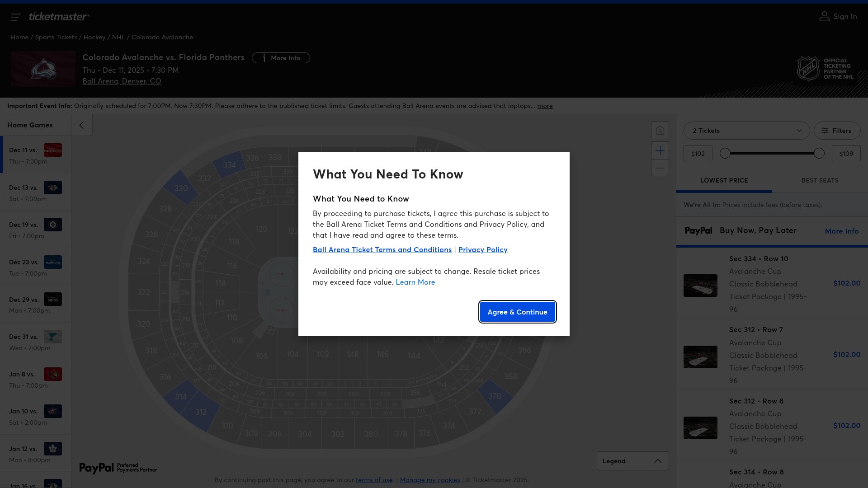Select the Dec 29 game Kings logo
868x488 pixels.
coord(53,299)
